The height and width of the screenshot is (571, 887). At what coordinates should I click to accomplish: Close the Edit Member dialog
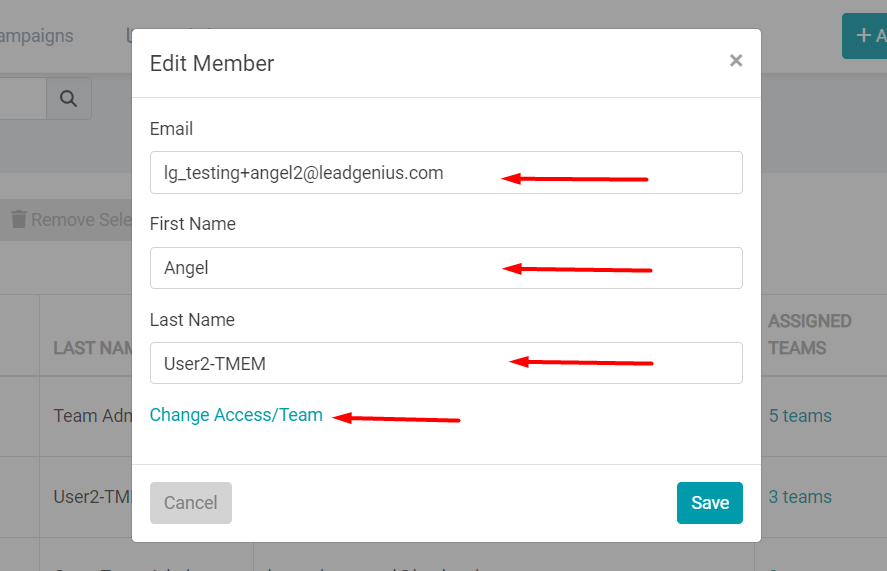[735, 61]
